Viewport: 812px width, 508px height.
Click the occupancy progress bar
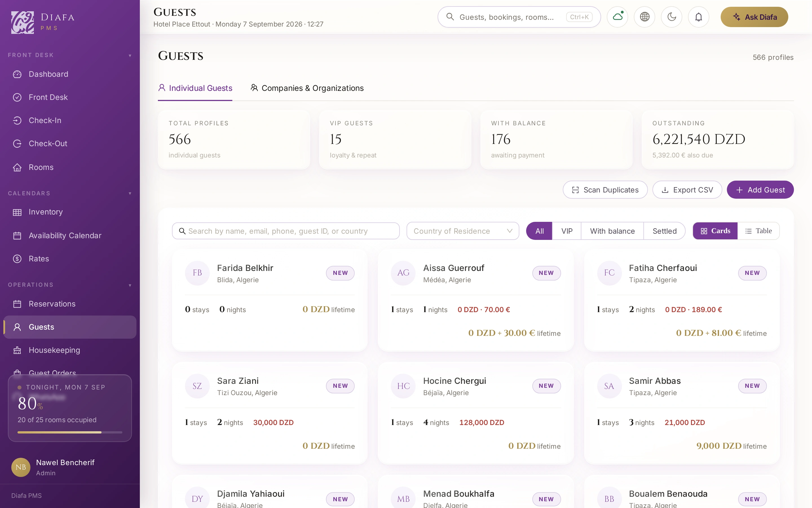[x=70, y=432]
